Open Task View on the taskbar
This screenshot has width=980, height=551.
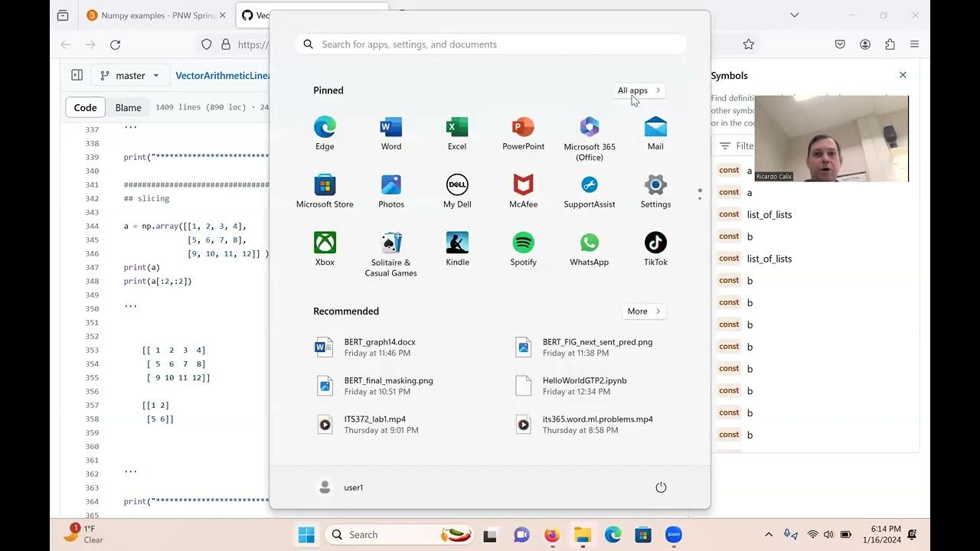point(491,535)
